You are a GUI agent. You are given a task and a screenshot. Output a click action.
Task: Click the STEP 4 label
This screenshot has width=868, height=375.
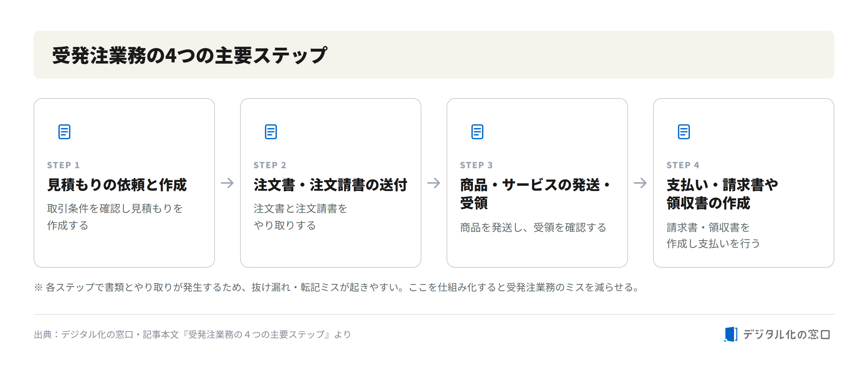tap(683, 165)
